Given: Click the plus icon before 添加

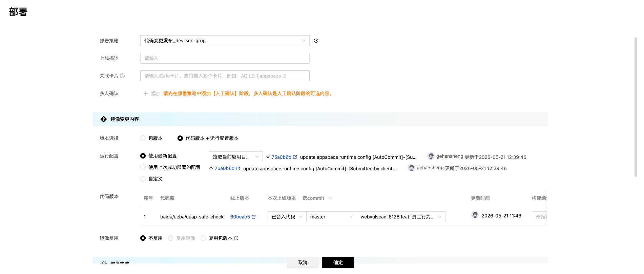Looking at the screenshot, I should [x=146, y=93].
